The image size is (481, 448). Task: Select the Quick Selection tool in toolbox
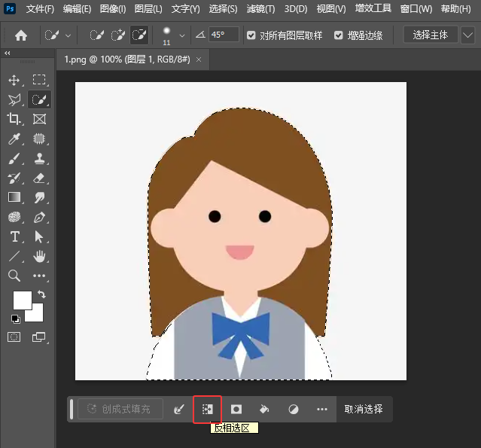(40, 99)
